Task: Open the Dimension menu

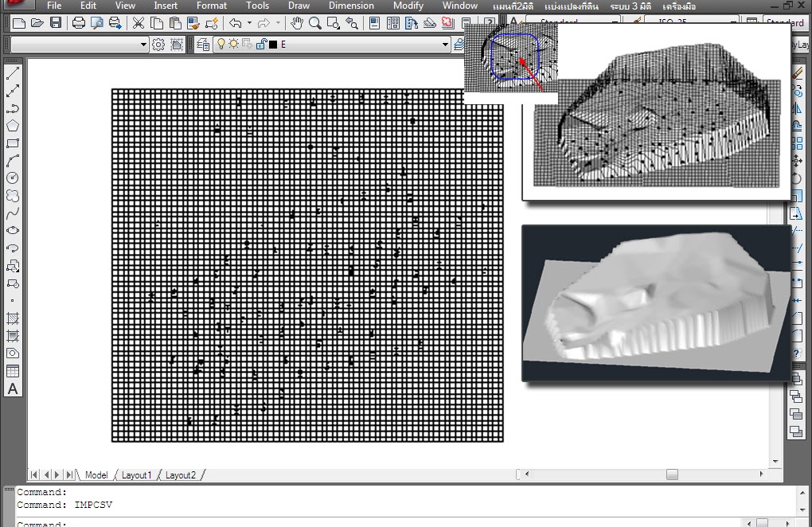Action: pos(351,6)
